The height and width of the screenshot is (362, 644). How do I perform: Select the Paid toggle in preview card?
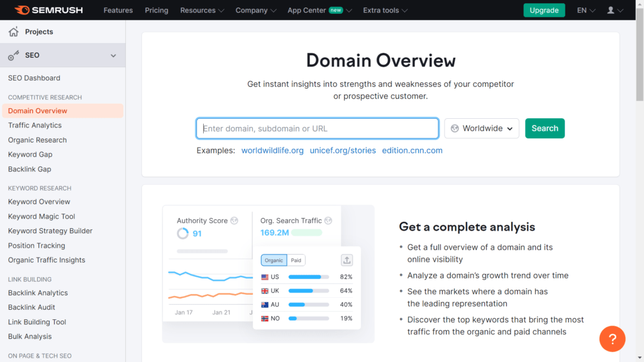296,260
